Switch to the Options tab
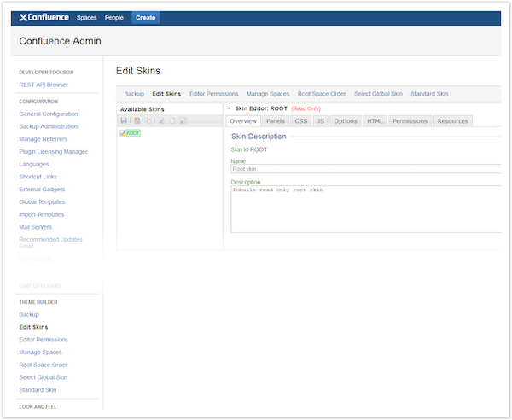This screenshot has width=512, height=420. pos(346,121)
